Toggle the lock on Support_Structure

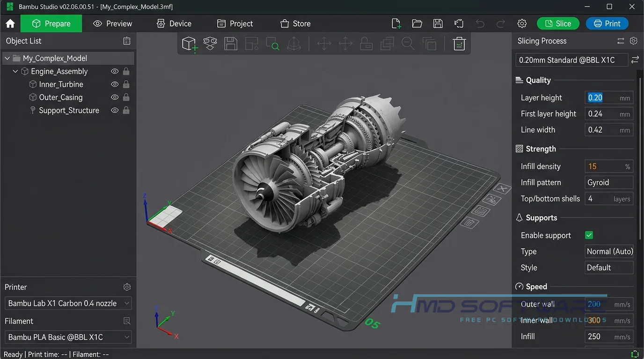click(126, 110)
